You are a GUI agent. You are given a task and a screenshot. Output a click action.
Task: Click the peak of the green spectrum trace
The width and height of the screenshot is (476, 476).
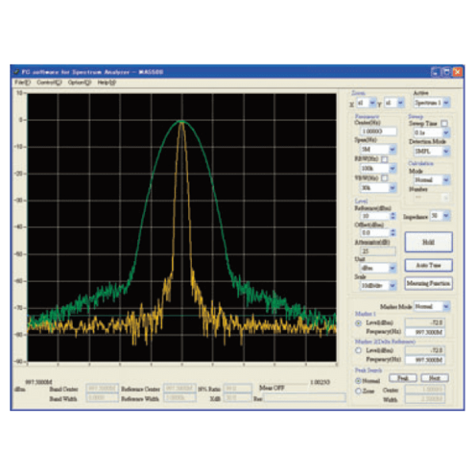(182, 121)
